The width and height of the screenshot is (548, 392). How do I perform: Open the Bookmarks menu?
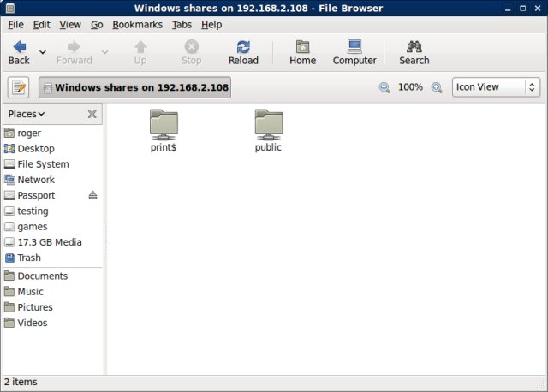click(137, 25)
